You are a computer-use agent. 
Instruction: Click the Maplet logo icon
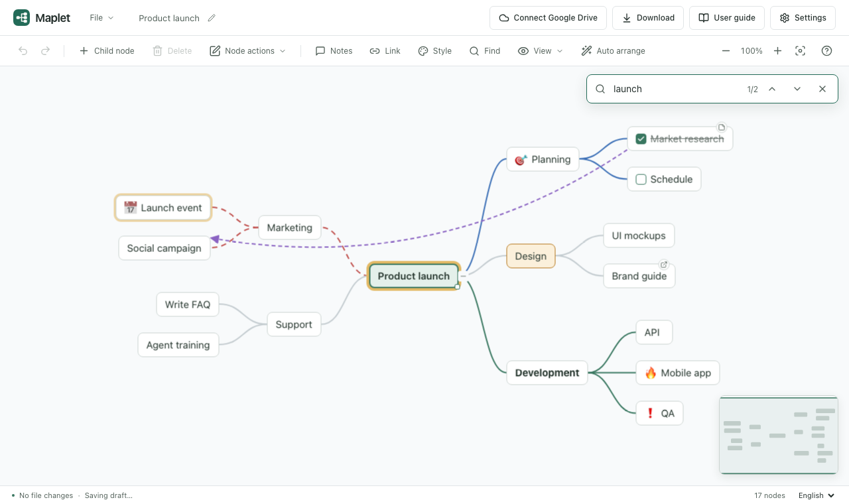(21, 18)
